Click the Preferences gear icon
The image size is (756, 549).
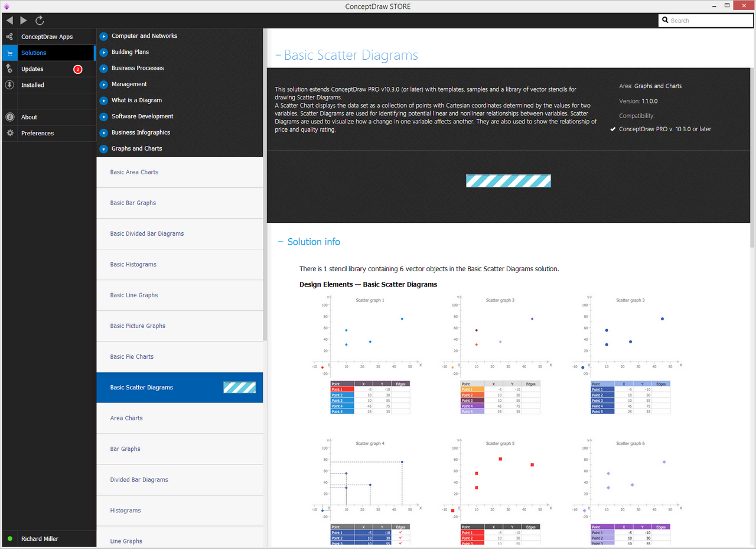click(x=9, y=133)
